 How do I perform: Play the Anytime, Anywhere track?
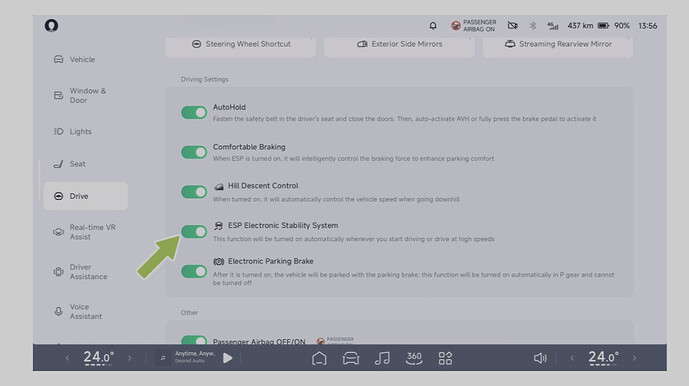228,358
